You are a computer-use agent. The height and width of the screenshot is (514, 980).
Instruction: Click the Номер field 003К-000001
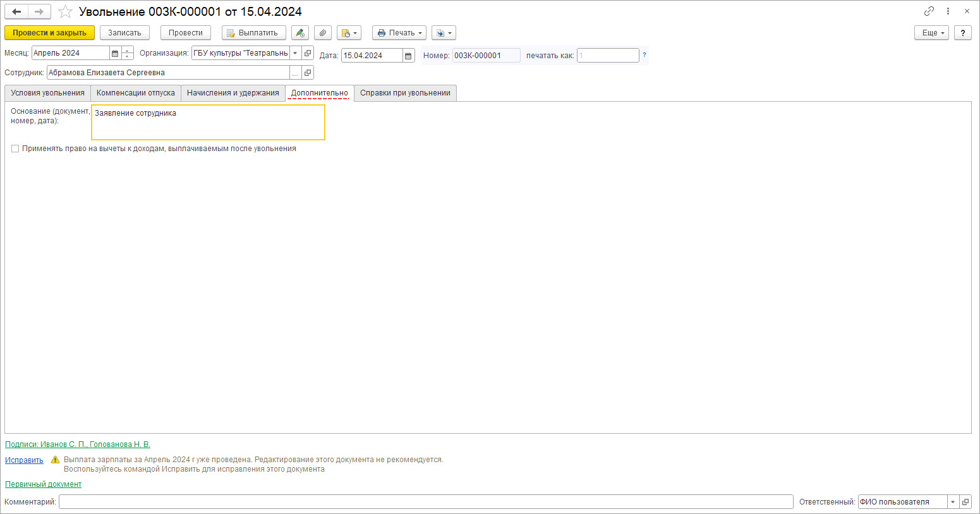tap(486, 56)
